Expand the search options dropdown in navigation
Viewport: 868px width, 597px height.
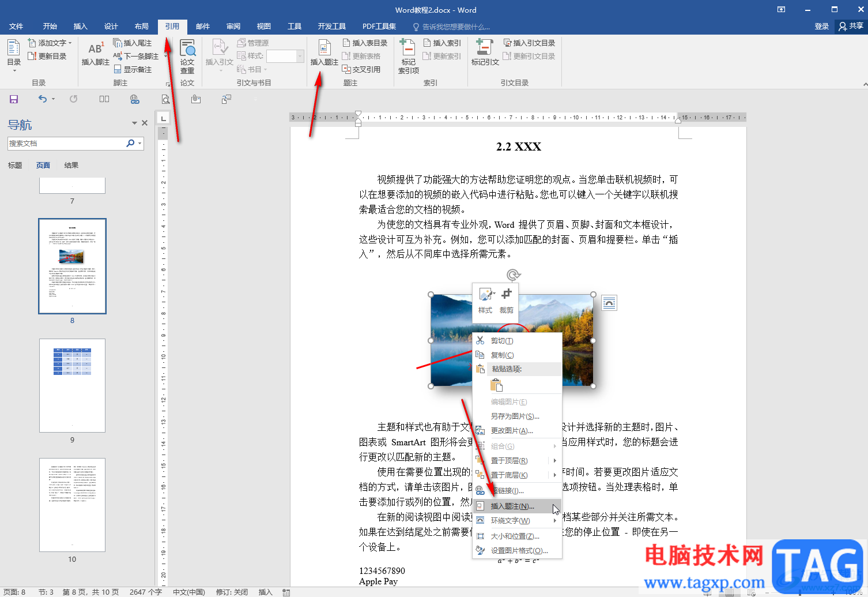tap(140, 144)
